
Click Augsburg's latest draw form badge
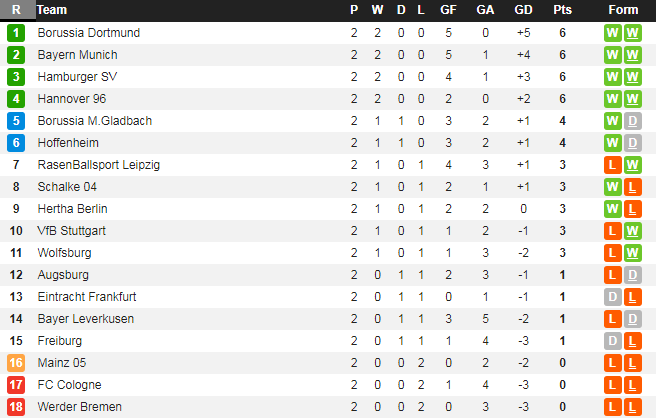632,275
